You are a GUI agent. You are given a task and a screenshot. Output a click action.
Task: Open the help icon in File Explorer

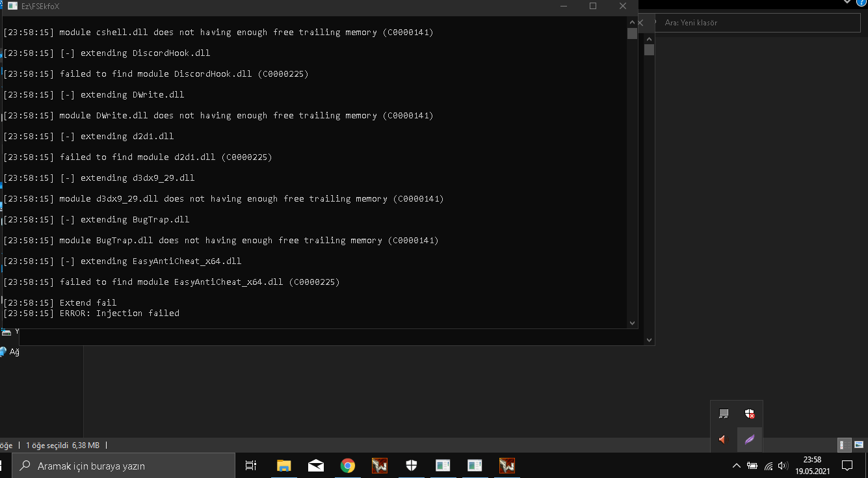tap(861, 3)
